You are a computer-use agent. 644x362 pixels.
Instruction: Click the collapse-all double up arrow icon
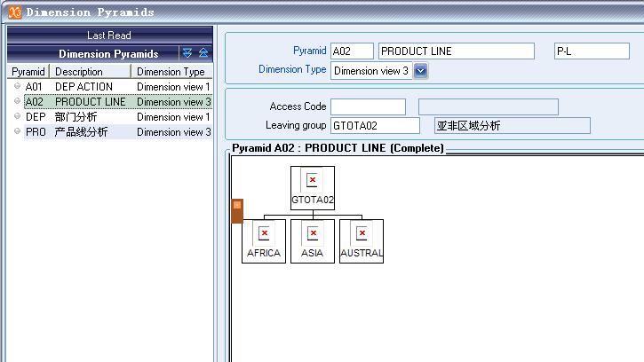pyautogui.click(x=203, y=53)
